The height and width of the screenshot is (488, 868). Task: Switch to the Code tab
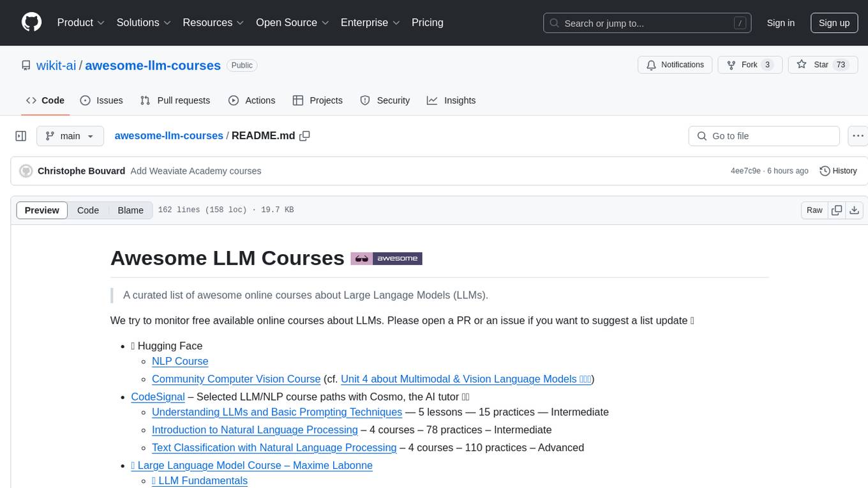45,100
